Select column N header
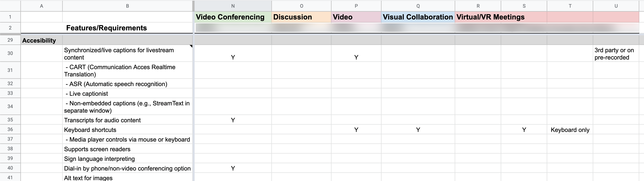Viewport: 644px width, 181px height. pyautogui.click(x=233, y=6)
